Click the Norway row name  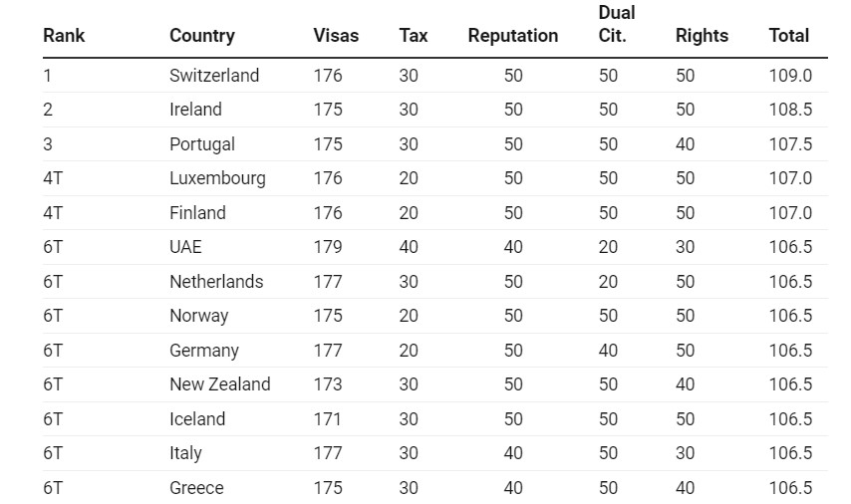[198, 316]
